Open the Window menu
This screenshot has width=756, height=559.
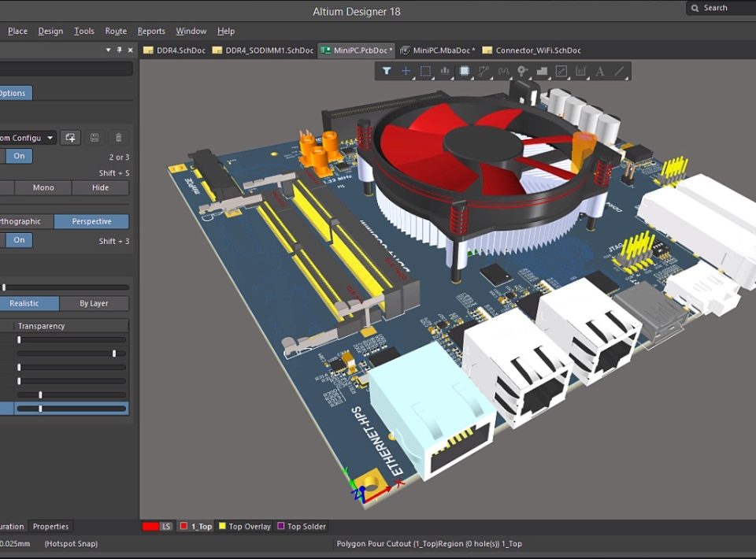[x=191, y=31]
